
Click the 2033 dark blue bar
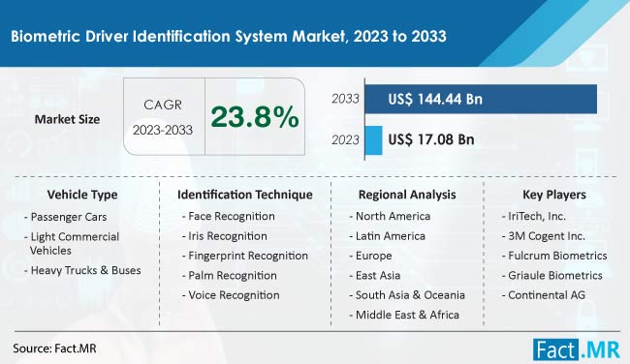click(x=481, y=99)
